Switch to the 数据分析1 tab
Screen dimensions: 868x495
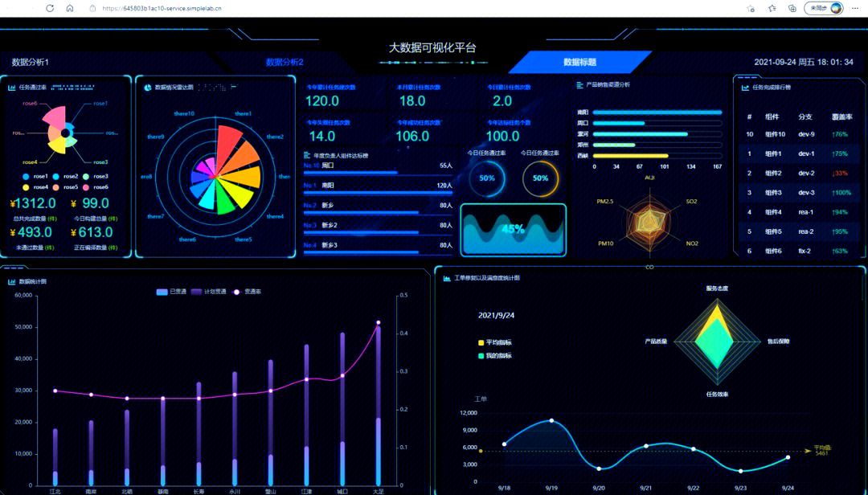[x=31, y=62]
